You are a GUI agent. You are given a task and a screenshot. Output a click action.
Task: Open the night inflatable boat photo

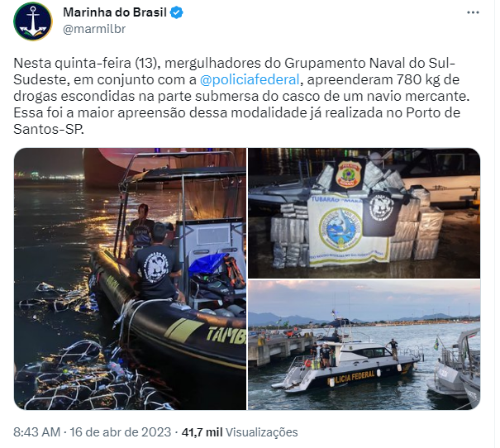coord(130,279)
